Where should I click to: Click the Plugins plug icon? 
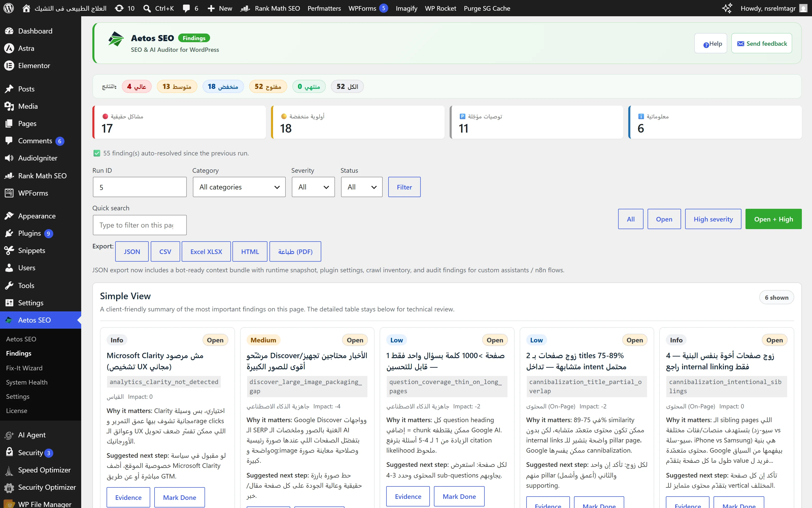pyautogui.click(x=9, y=233)
